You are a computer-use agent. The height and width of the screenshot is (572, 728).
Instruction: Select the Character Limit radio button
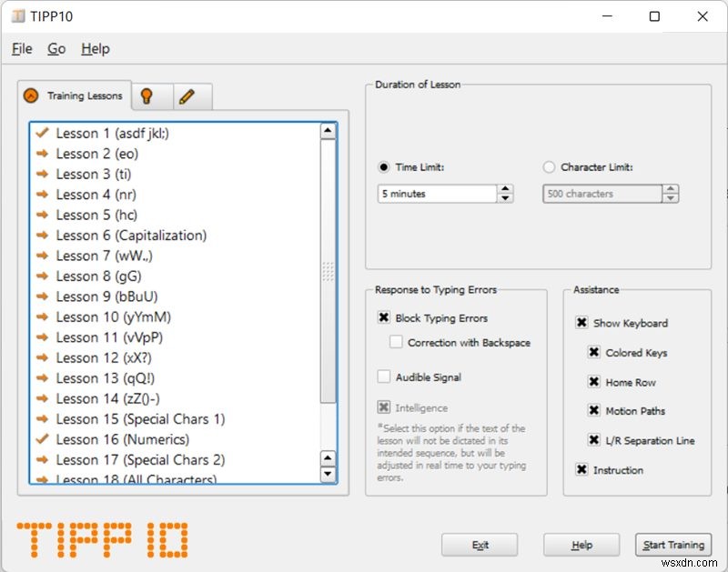[x=549, y=167]
